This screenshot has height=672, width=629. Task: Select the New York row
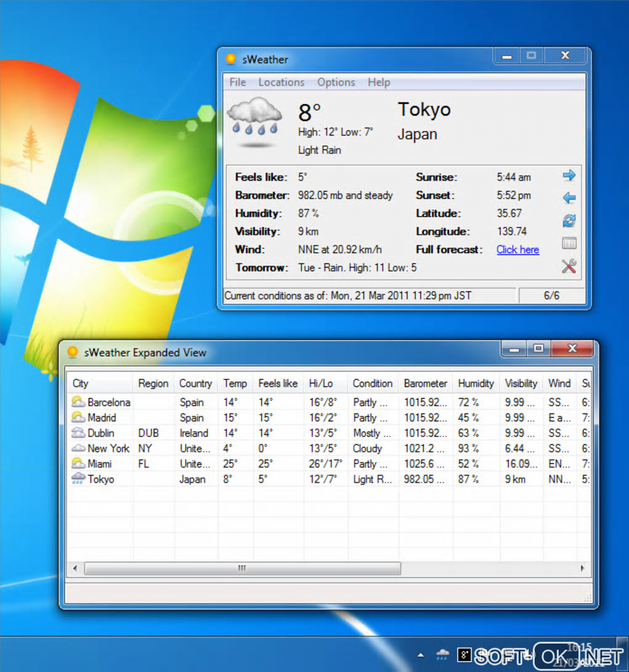[x=109, y=449]
